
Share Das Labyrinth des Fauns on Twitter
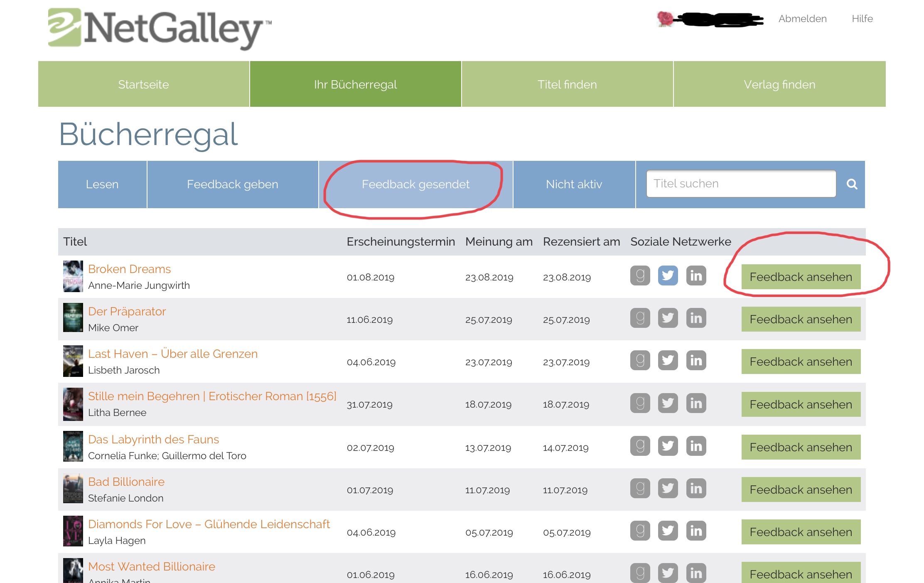668,446
